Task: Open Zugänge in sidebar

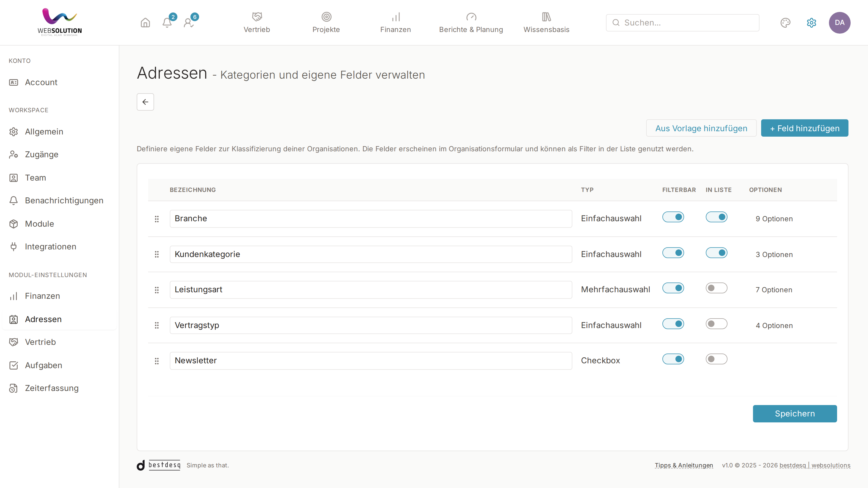Action: click(59, 154)
